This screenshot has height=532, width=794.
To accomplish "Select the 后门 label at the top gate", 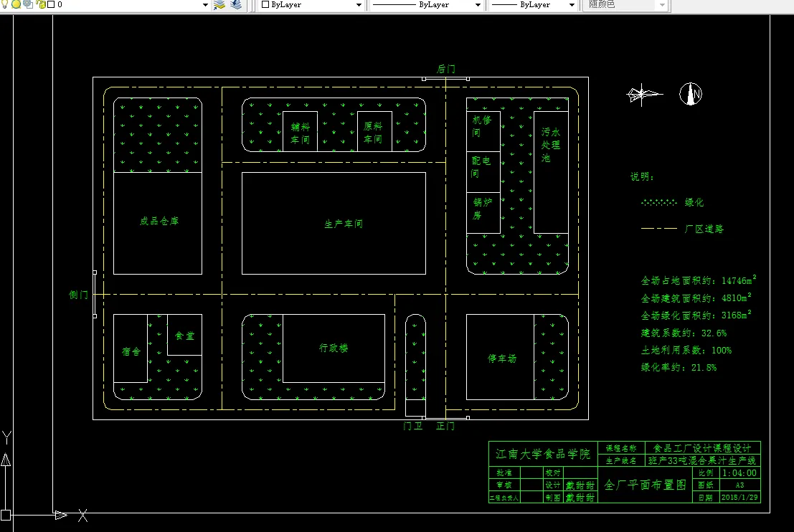I will coord(445,69).
